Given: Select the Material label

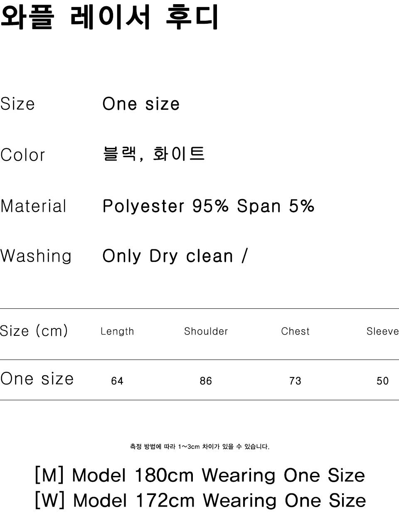Looking at the screenshot, I should [33, 206].
